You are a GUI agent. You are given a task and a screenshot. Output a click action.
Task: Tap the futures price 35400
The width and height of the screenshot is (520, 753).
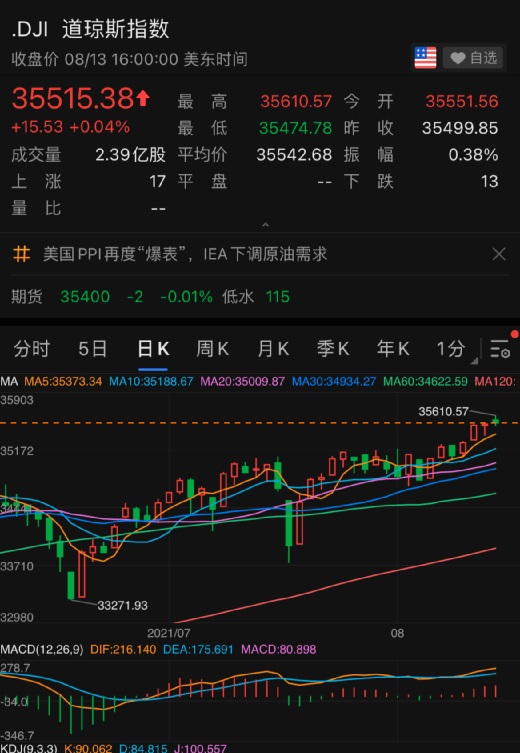point(85,297)
